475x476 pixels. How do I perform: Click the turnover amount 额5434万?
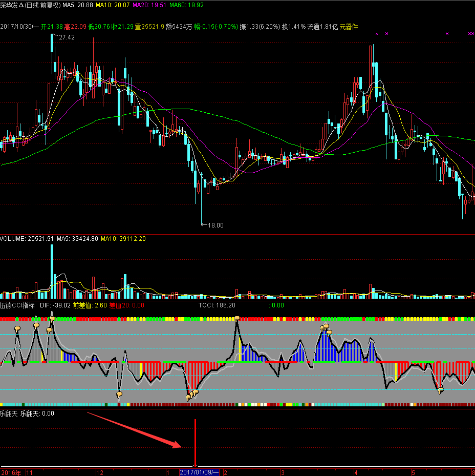[x=179, y=27]
